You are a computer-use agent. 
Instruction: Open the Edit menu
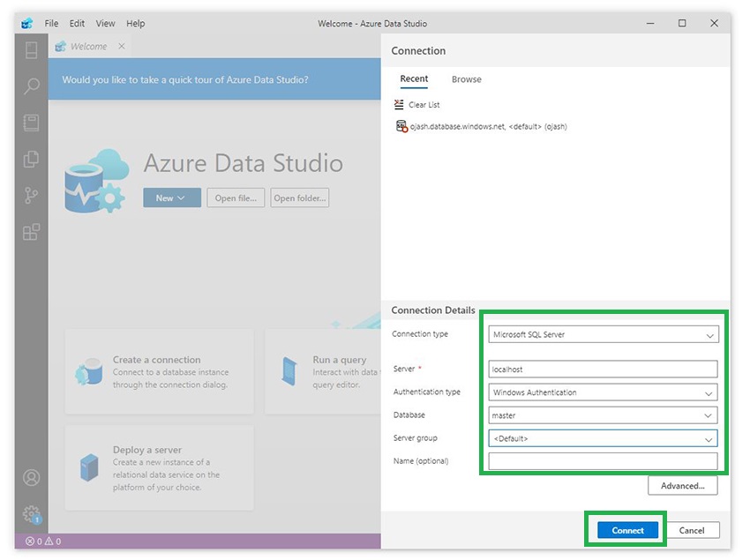pyautogui.click(x=77, y=23)
